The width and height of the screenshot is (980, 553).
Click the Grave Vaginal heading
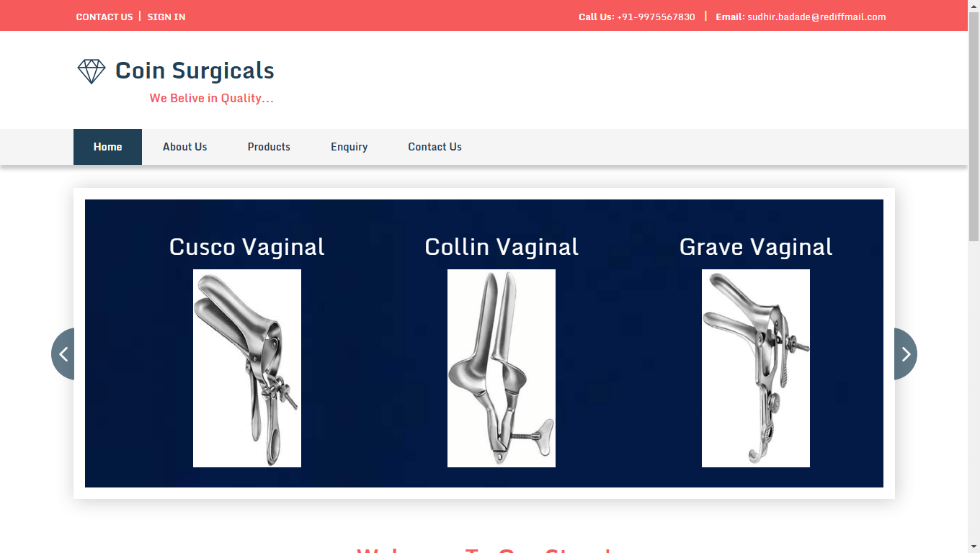[x=756, y=247]
